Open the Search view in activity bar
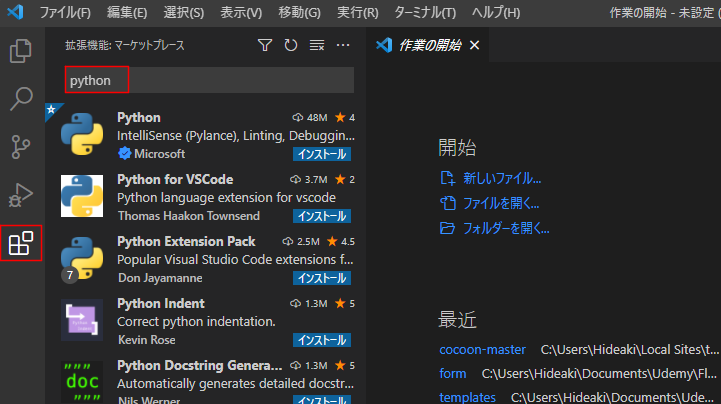This screenshot has width=721, height=404. pyautogui.click(x=21, y=99)
